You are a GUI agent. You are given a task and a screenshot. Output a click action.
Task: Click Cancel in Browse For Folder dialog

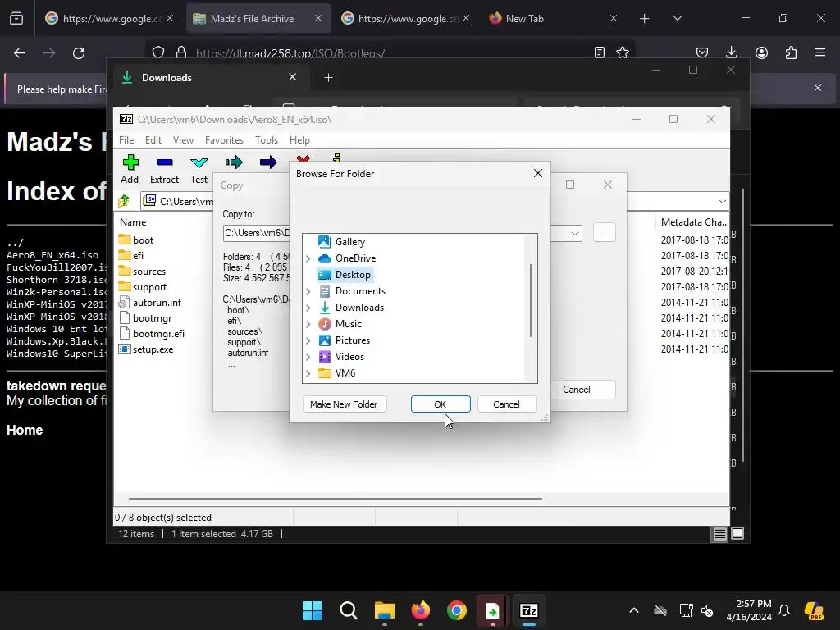(x=506, y=404)
